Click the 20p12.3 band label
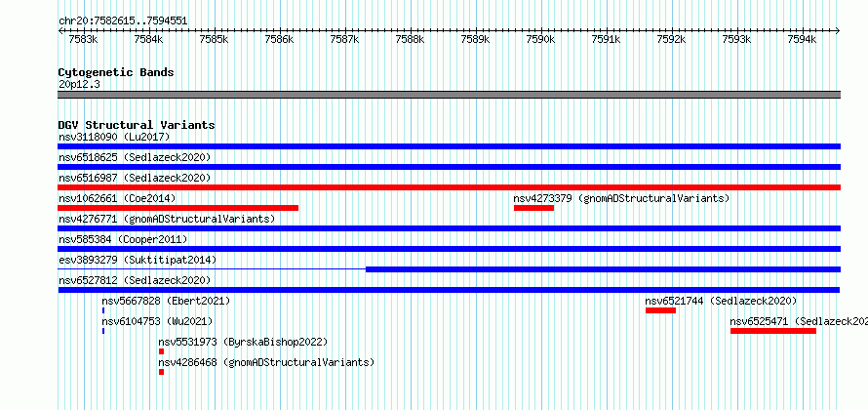This screenshot has width=868, height=410. click(79, 85)
